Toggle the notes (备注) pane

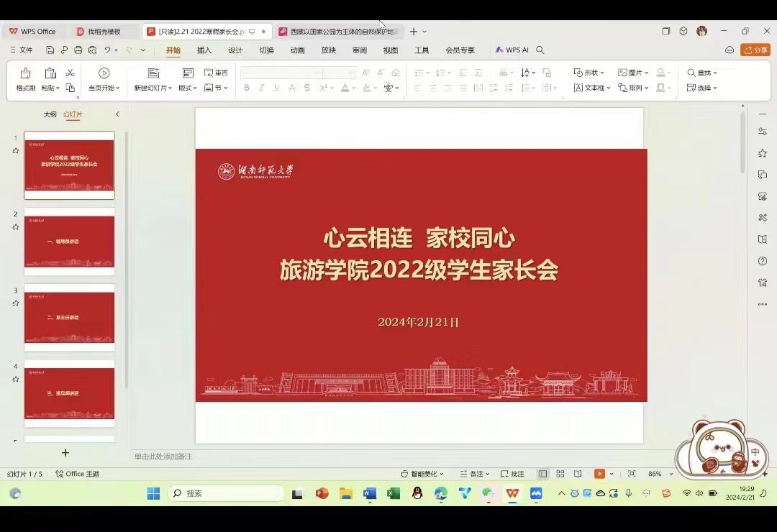[473, 474]
